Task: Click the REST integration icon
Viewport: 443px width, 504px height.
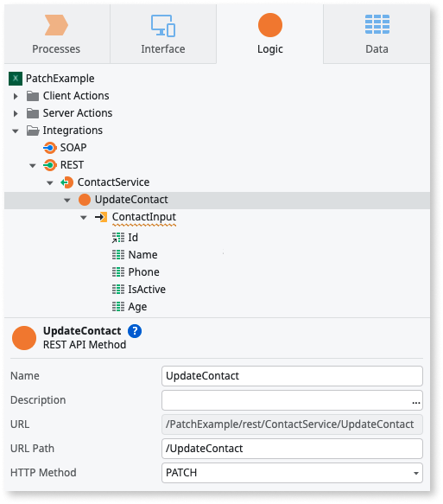Action: [x=50, y=165]
